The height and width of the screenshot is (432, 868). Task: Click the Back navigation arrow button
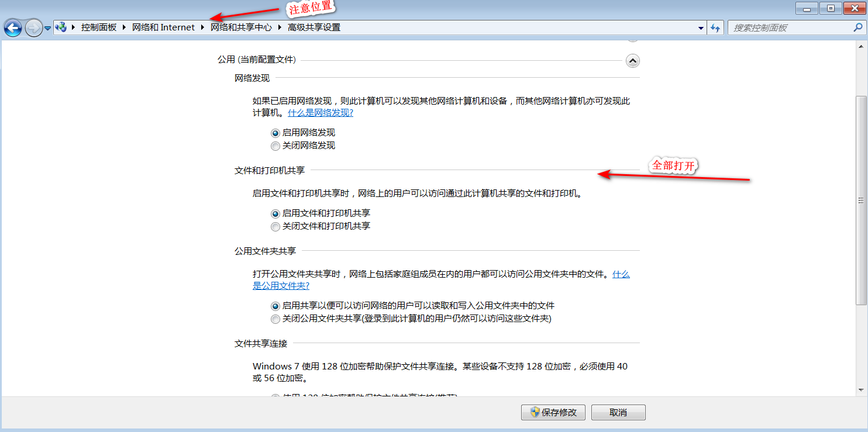[x=13, y=27]
